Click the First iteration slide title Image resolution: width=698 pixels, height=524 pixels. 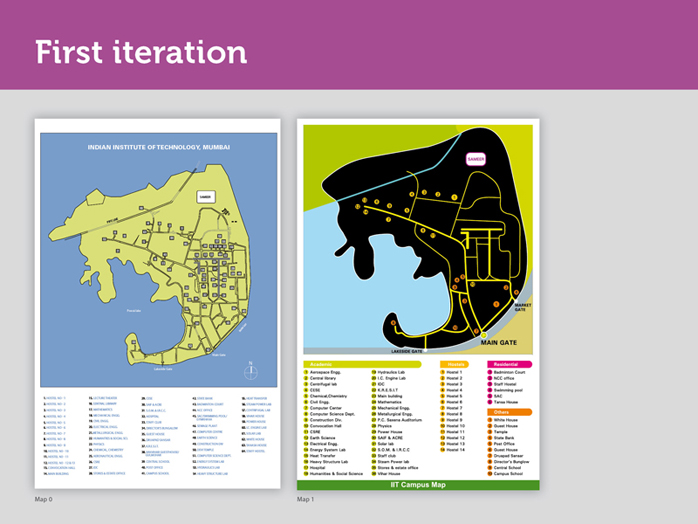pos(141,52)
